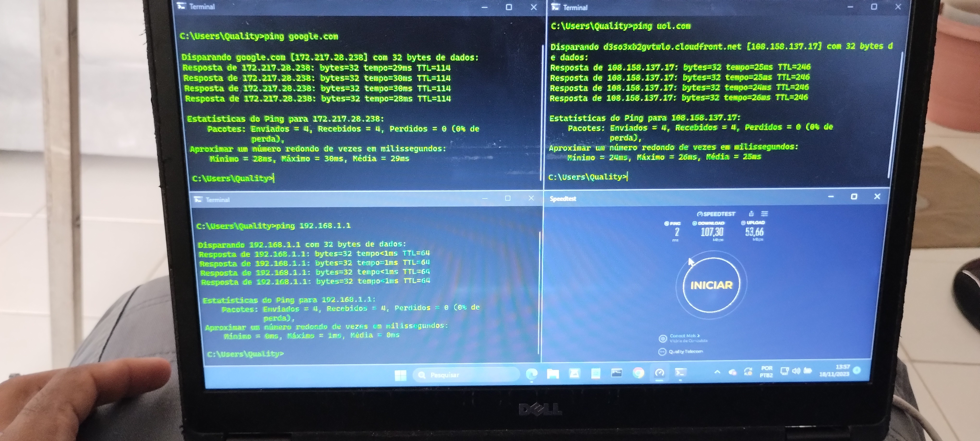
Task: Launch Google Chrome from the taskbar
Action: [x=638, y=373]
